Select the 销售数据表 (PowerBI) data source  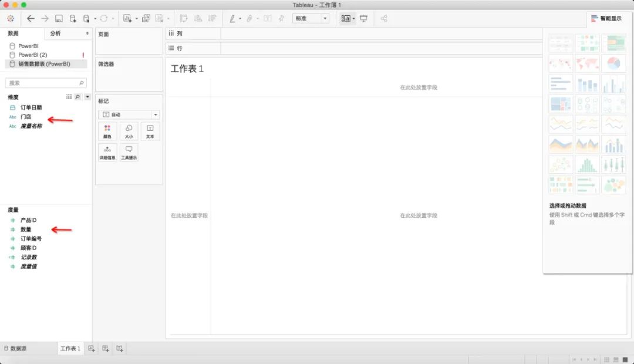click(46, 64)
